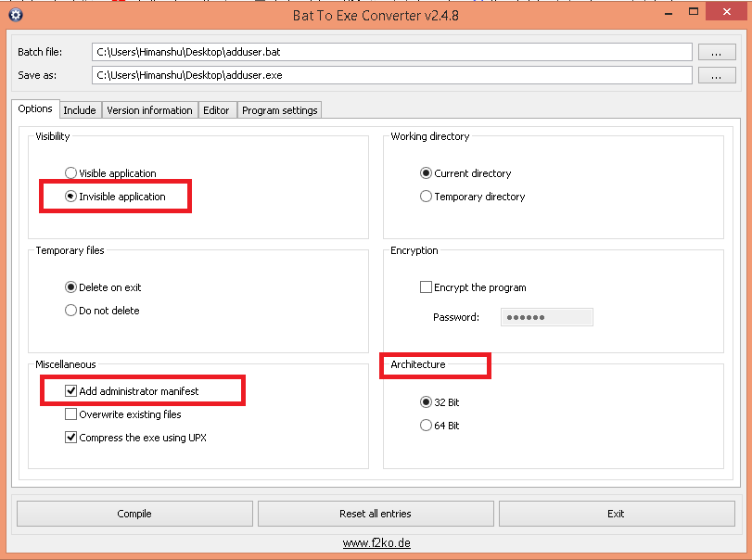
Task: Enable Overwrite existing files
Action: (71, 414)
